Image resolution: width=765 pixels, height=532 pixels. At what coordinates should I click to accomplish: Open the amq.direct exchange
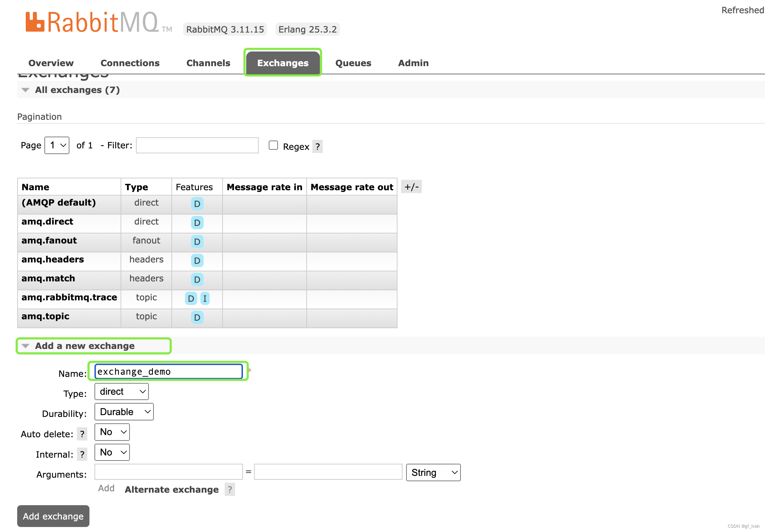[47, 221]
